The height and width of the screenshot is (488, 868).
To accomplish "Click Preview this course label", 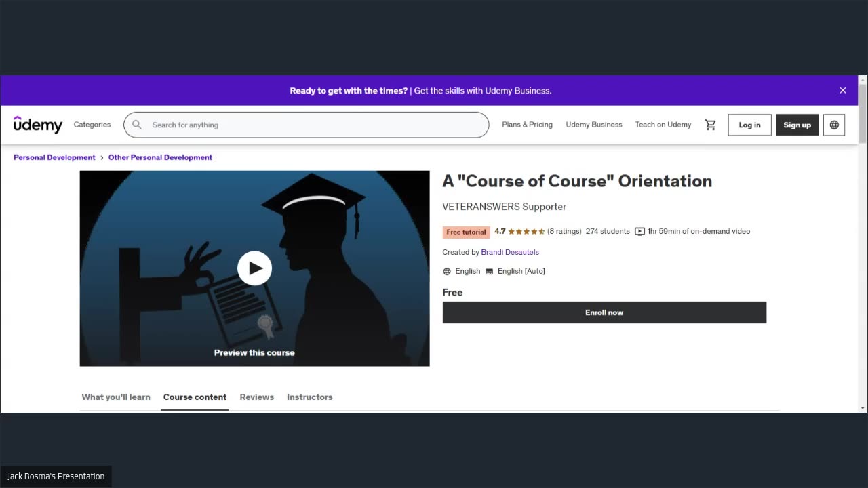I will click(254, 352).
